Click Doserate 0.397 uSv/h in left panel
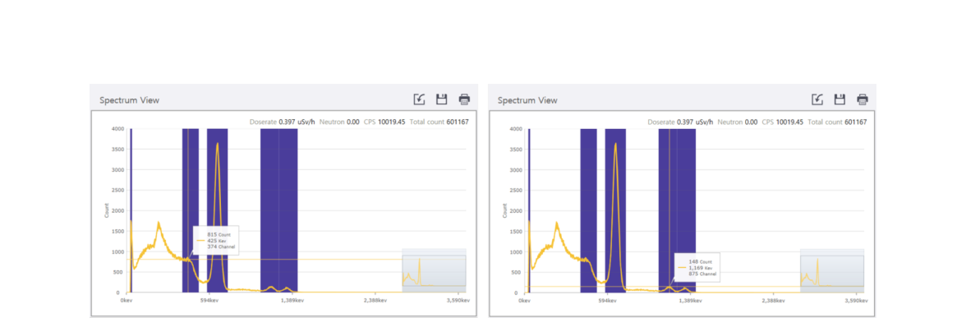Viewport: 980px width, 327px height. (x=283, y=122)
